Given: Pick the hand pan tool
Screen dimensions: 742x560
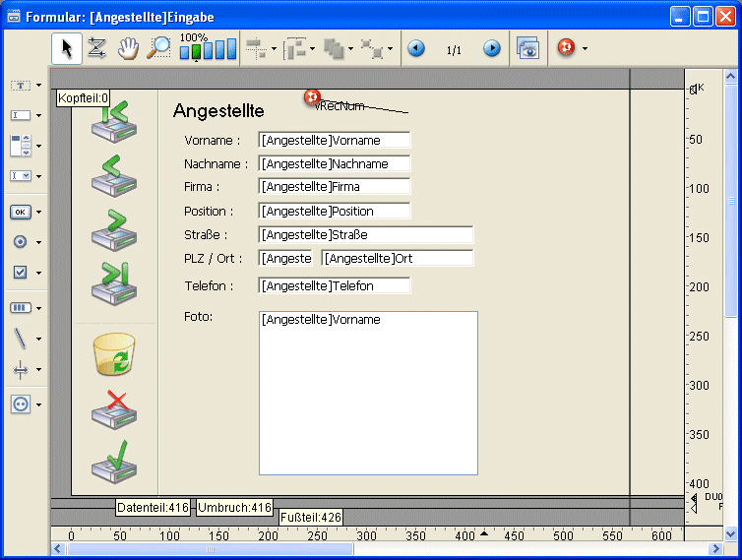Looking at the screenshot, I should coord(128,48).
